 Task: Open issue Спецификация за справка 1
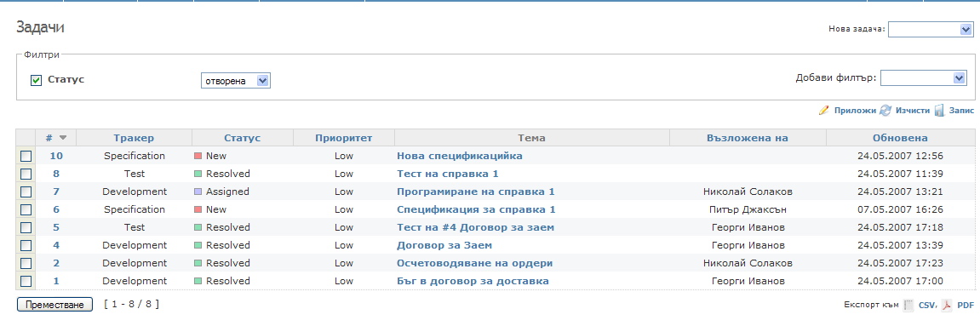[476, 209]
